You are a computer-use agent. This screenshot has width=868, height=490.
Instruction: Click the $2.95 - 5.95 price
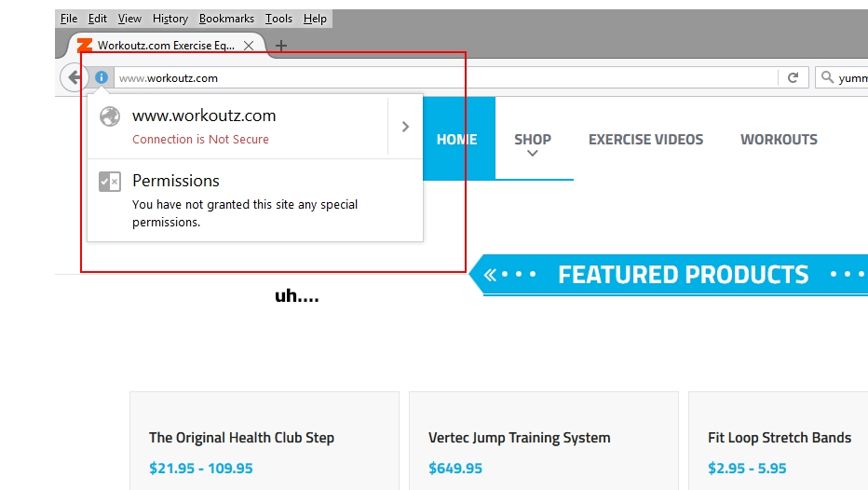click(747, 469)
